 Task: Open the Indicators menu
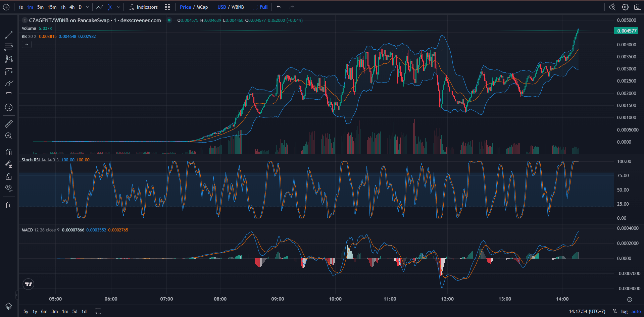[146, 7]
